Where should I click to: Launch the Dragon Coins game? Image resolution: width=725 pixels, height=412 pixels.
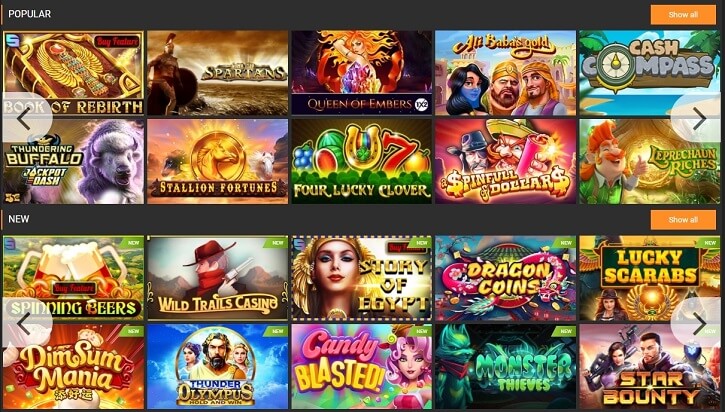point(505,278)
